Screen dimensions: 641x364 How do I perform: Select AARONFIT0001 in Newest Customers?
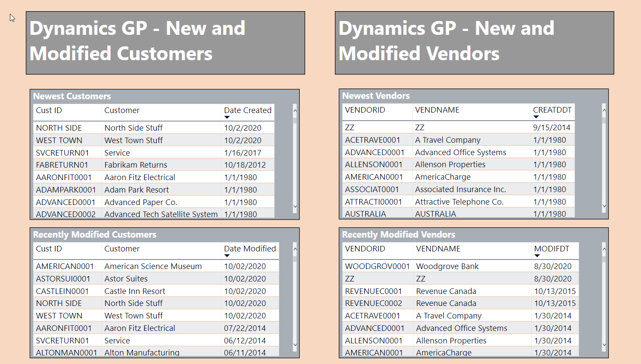(64, 177)
